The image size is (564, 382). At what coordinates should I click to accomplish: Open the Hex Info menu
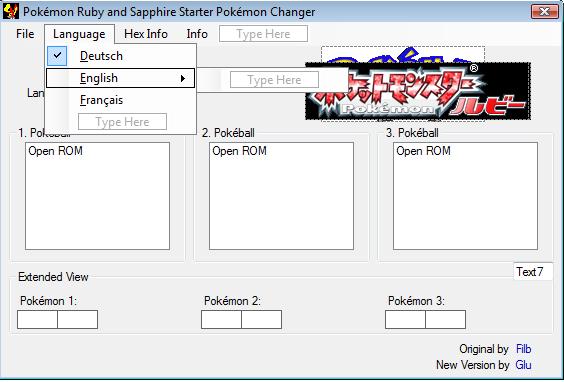[146, 34]
